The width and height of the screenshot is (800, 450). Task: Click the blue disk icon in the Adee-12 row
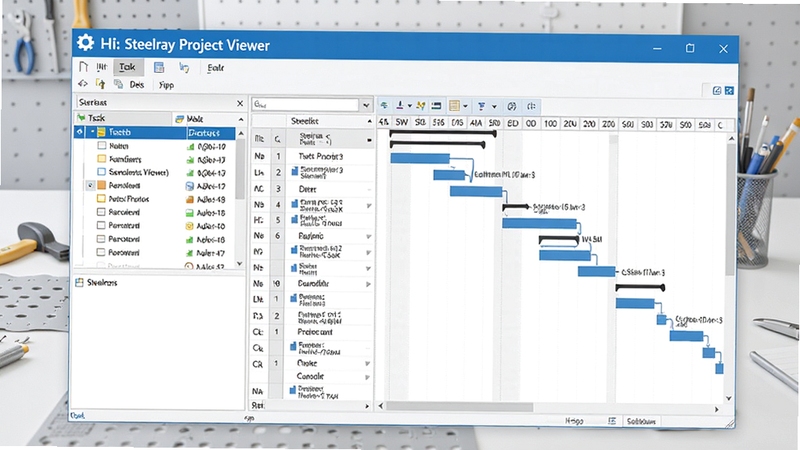click(x=189, y=186)
